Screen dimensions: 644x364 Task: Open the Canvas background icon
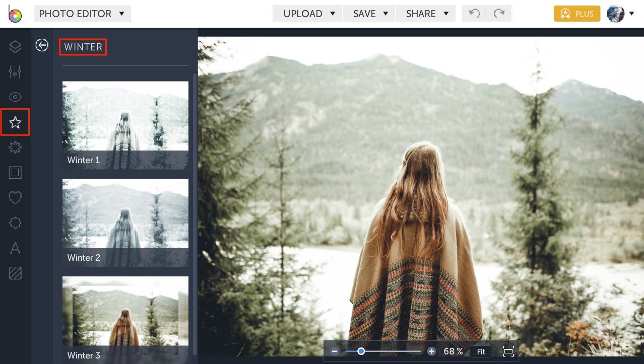click(x=15, y=273)
